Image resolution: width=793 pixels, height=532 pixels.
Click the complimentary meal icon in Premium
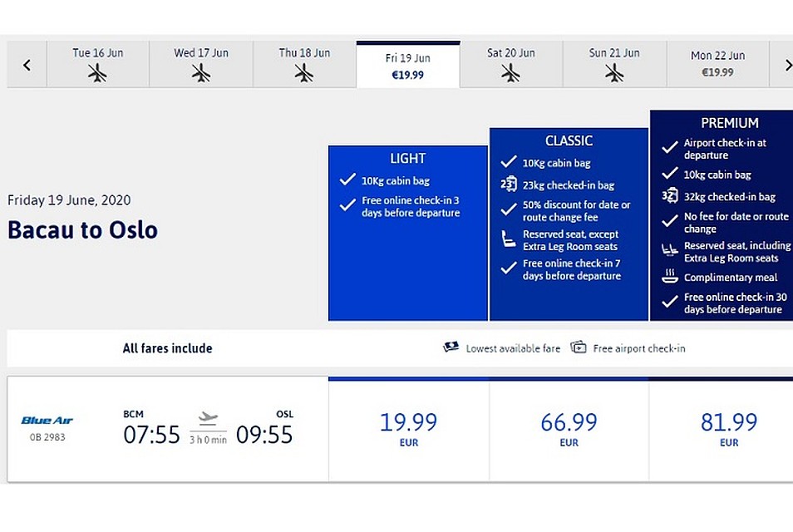(670, 276)
